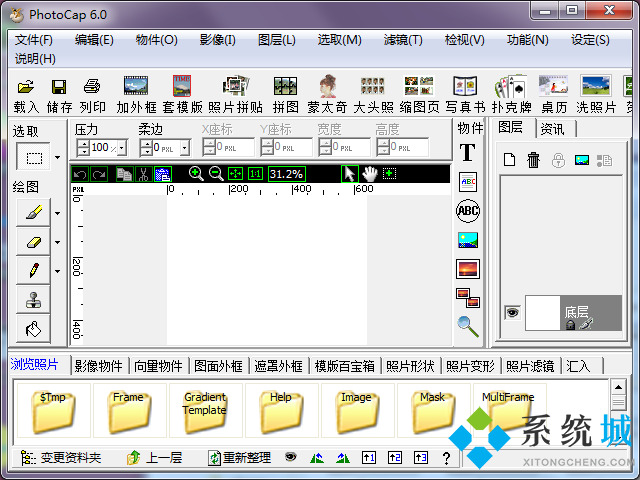This screenshot has width=640, height=480.
Task: Open the 柔边 soft edge value dropdown
Action: point(185,147)
